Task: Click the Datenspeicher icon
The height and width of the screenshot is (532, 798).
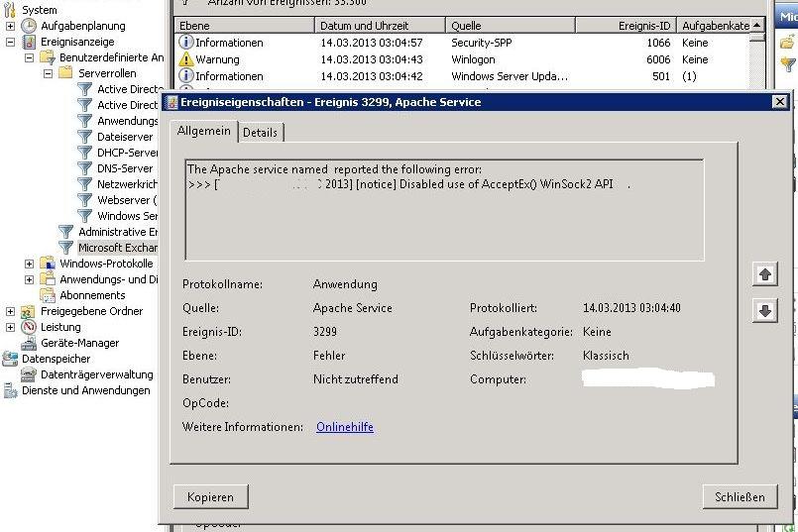Action: coord(10,359)
